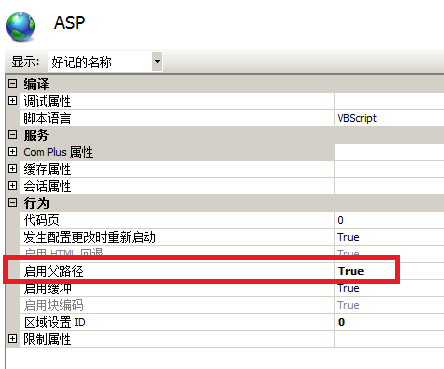444x369 pixels.
Task: Select the 会话属性 row label
Action: click(47, 186)
